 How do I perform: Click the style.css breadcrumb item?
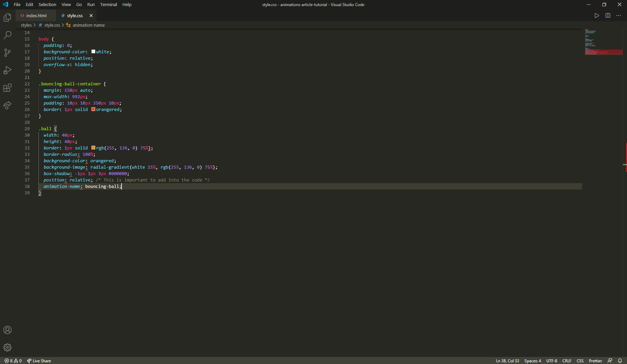click(x=50, y=25)
